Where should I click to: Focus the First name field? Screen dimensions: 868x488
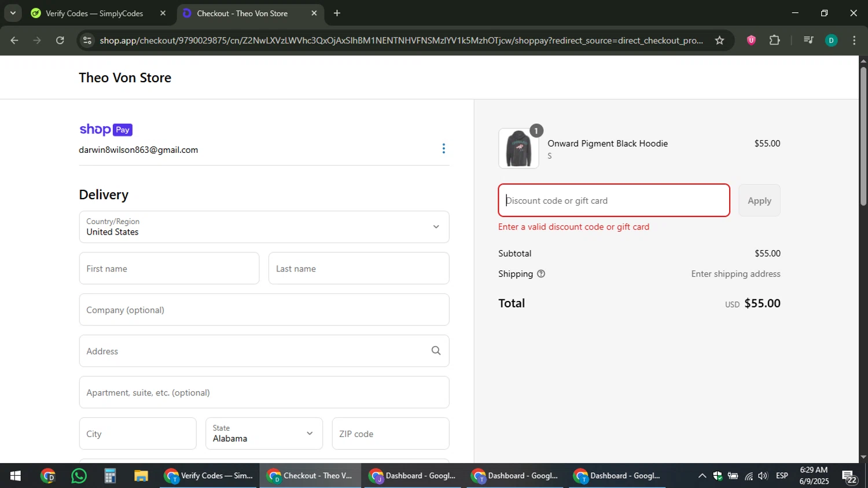(x=169, y=269)
